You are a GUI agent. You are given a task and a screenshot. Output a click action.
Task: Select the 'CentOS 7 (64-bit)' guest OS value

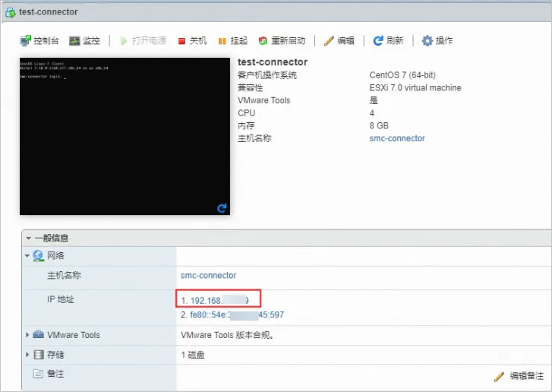(x=402, y=75)
